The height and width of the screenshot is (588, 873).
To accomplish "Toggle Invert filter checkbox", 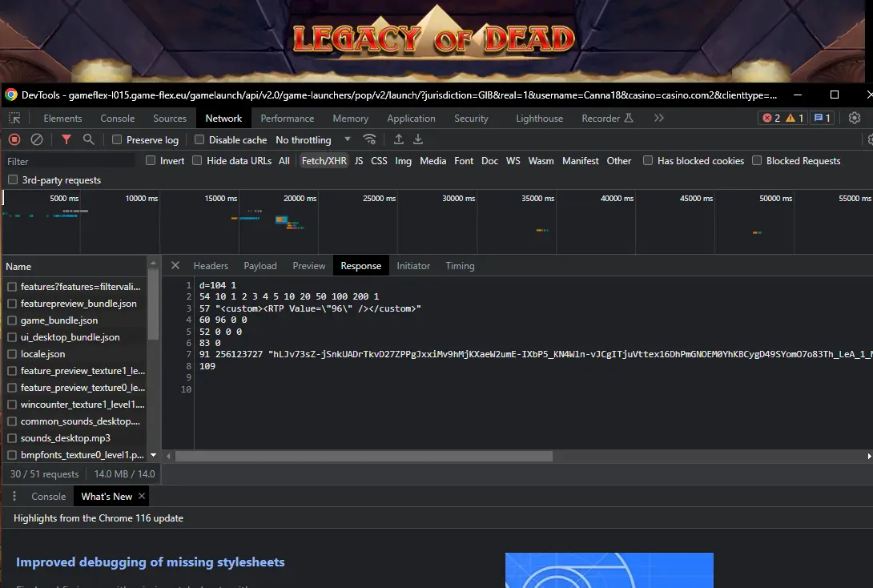I will point(151,160).
